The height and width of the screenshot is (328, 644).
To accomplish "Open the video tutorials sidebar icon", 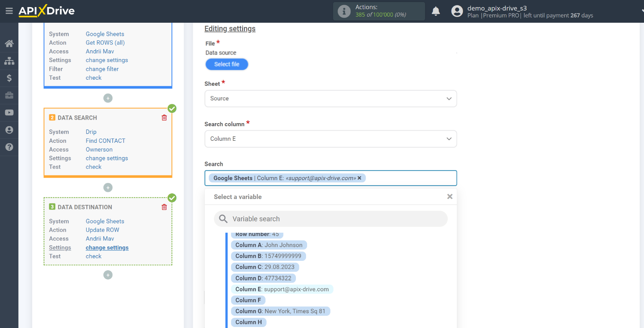I will tap(9, 113).
